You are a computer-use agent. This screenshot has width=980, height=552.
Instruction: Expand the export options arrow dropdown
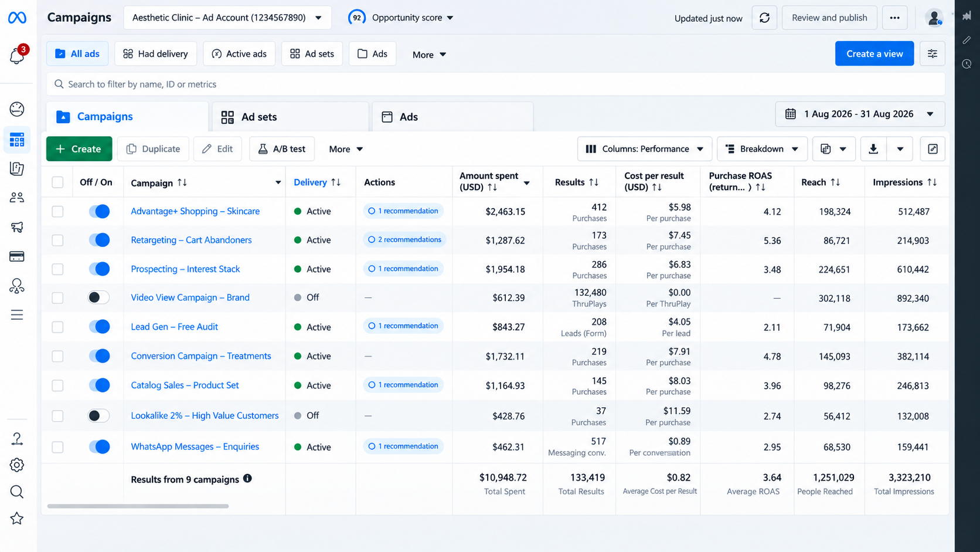[900, 149]
